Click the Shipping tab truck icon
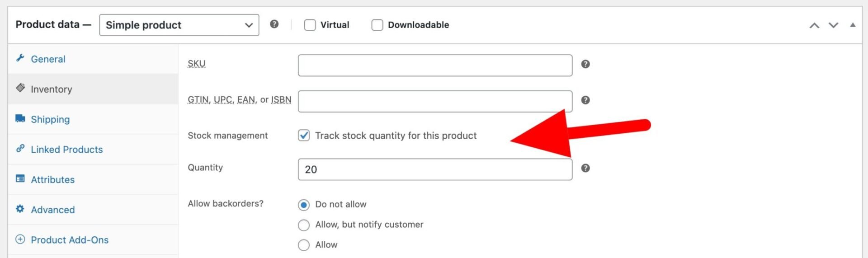868x258 pixels. pos(20,118)
